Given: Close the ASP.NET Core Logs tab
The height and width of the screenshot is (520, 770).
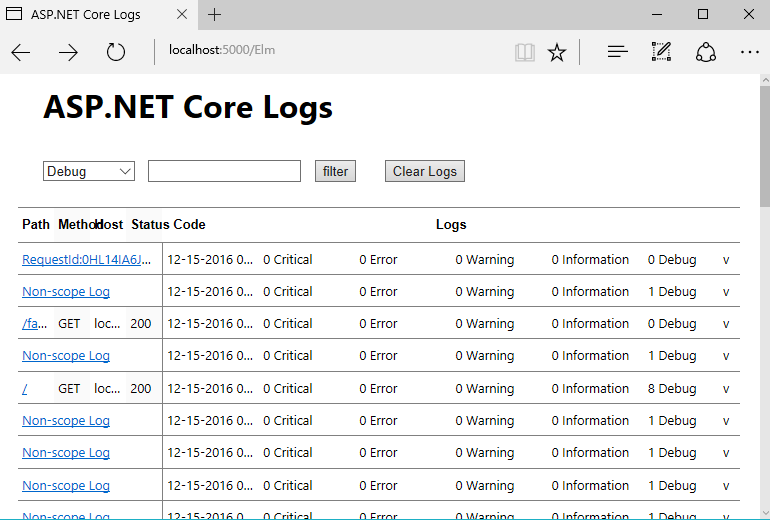Looking at the screenshot, I should coord(182,14).
